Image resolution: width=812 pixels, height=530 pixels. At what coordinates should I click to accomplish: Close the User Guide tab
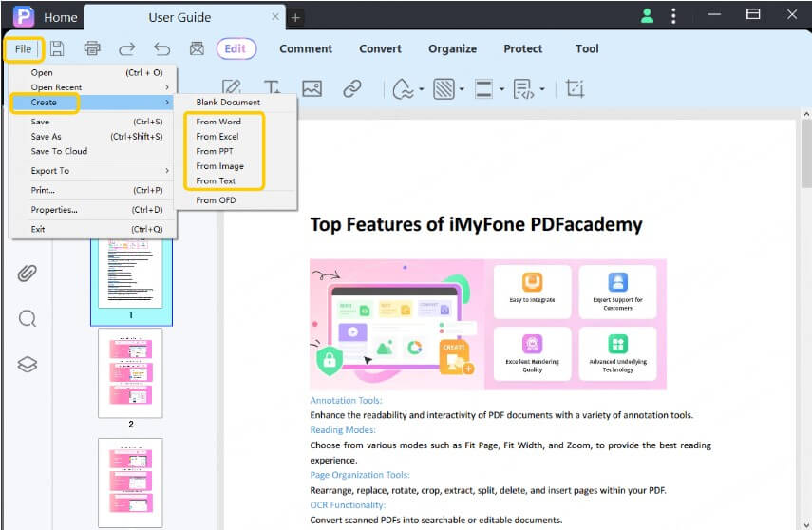[x=275, y=16]
